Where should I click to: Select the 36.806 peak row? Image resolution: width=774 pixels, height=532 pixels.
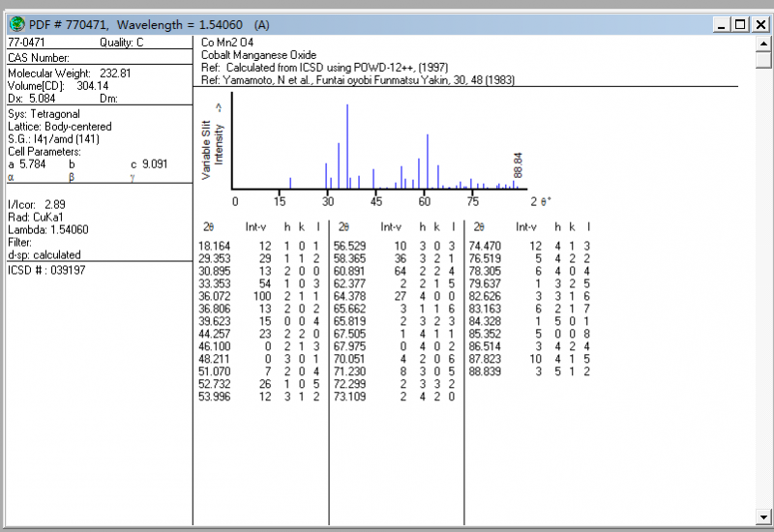tap(259, 309)
